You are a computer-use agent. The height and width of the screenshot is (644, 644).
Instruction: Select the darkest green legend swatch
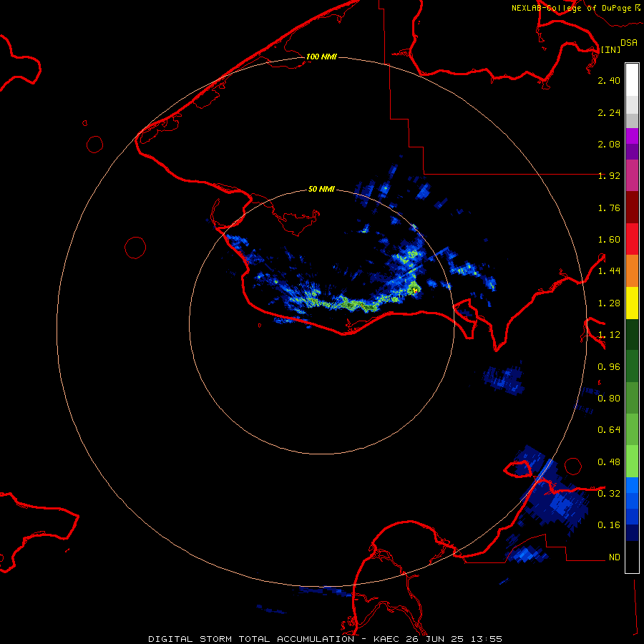(632, 335)
